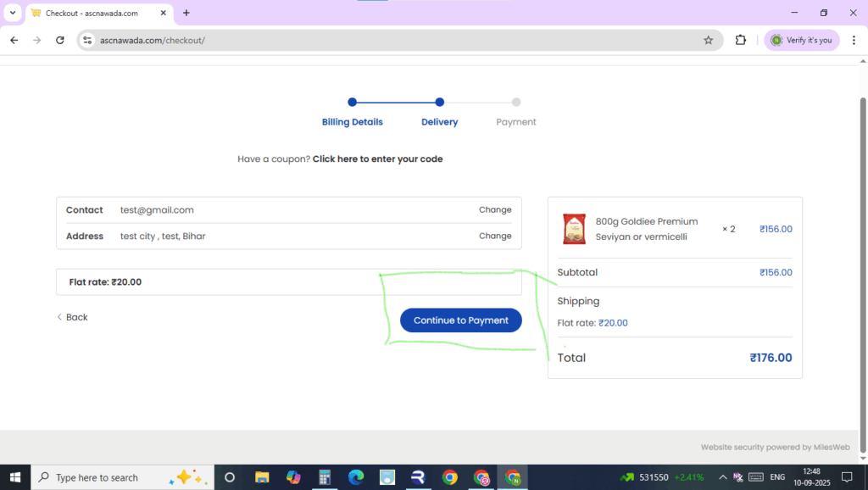Go back to the previous browser page
Screen dimensions: 868x490
pos(14,40)
